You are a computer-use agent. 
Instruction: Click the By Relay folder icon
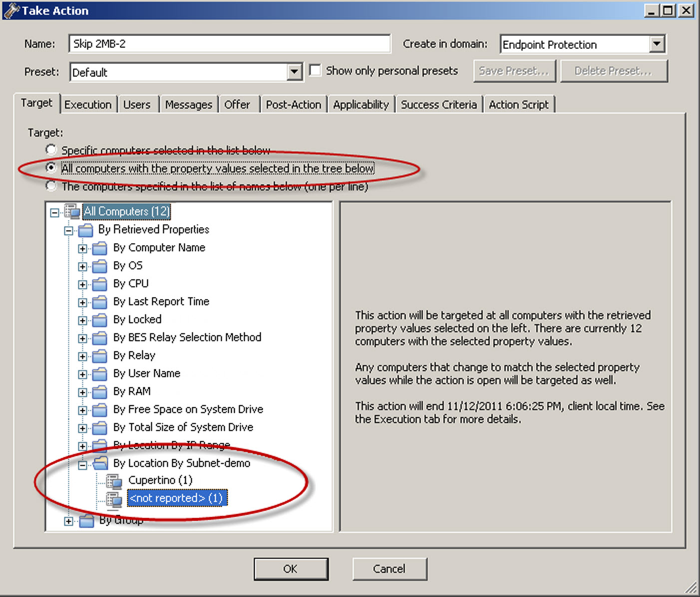point(99,356)
